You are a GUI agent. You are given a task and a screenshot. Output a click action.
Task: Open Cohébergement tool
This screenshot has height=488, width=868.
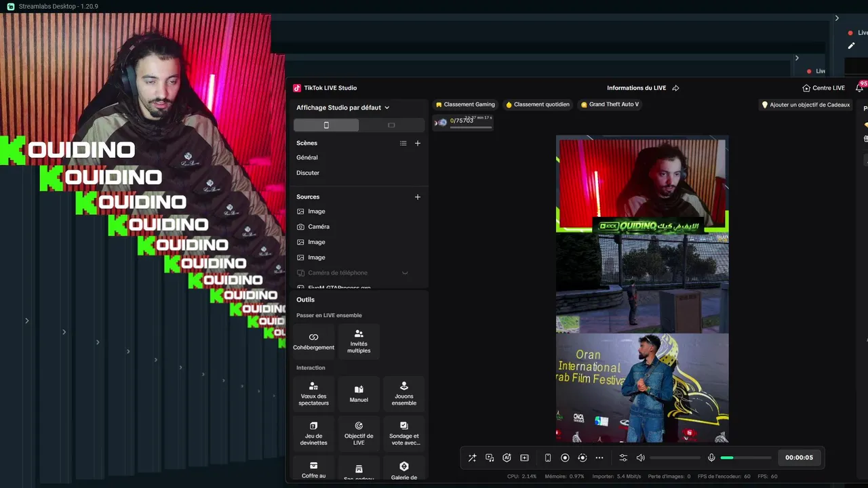coord(313,342)
